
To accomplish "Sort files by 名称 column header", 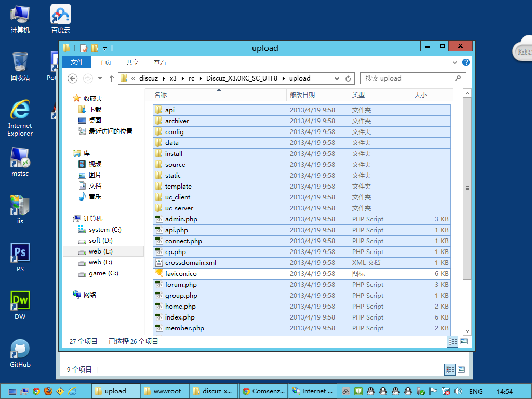I will [x=216, y=95].
